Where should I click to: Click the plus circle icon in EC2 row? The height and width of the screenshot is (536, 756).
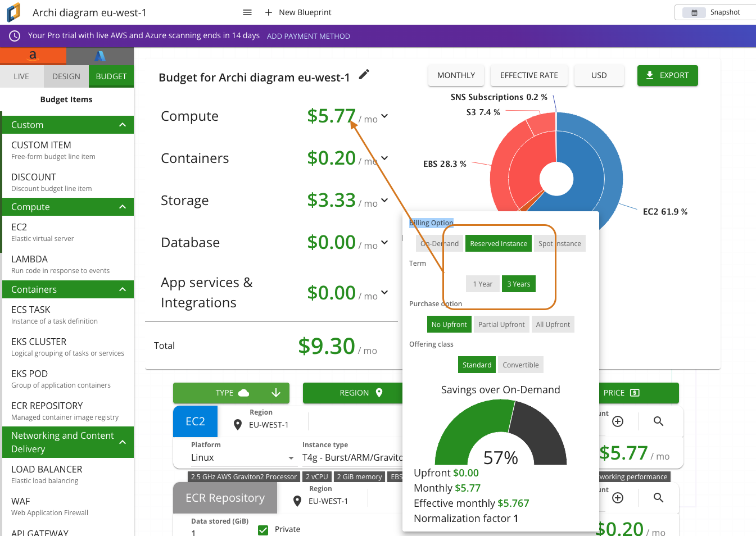(618, 421)
